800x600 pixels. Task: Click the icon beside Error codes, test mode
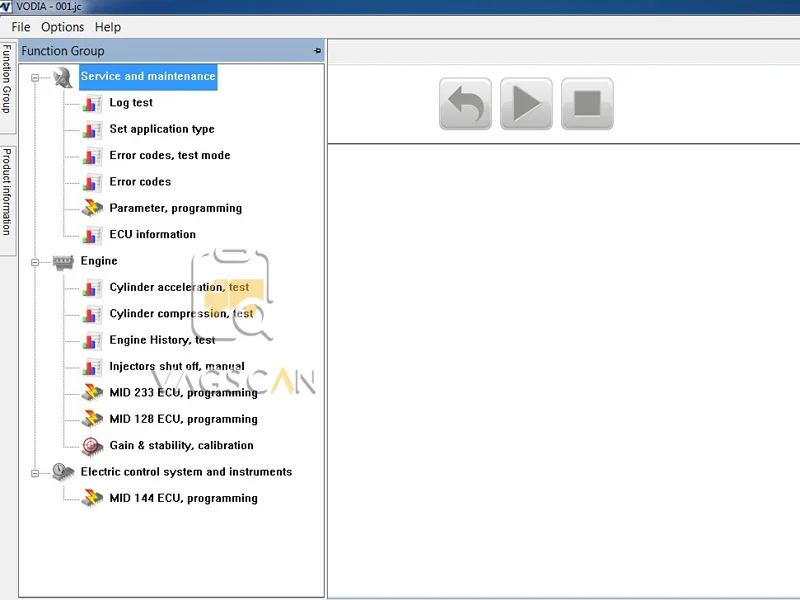92,156
